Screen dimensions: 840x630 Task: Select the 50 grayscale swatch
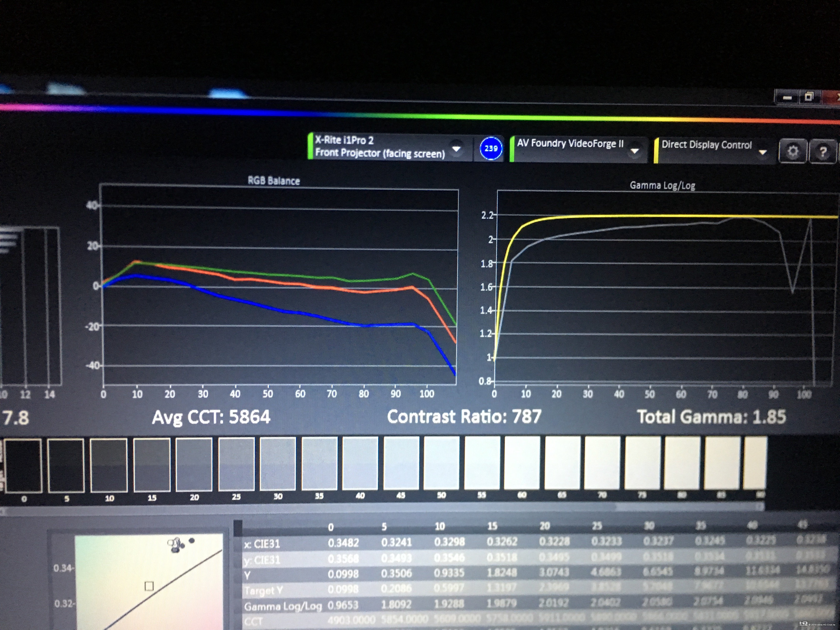point(441,462)
